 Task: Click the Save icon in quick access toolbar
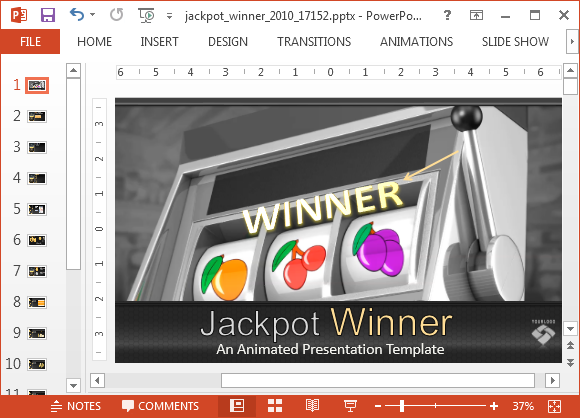coord(48,15)
